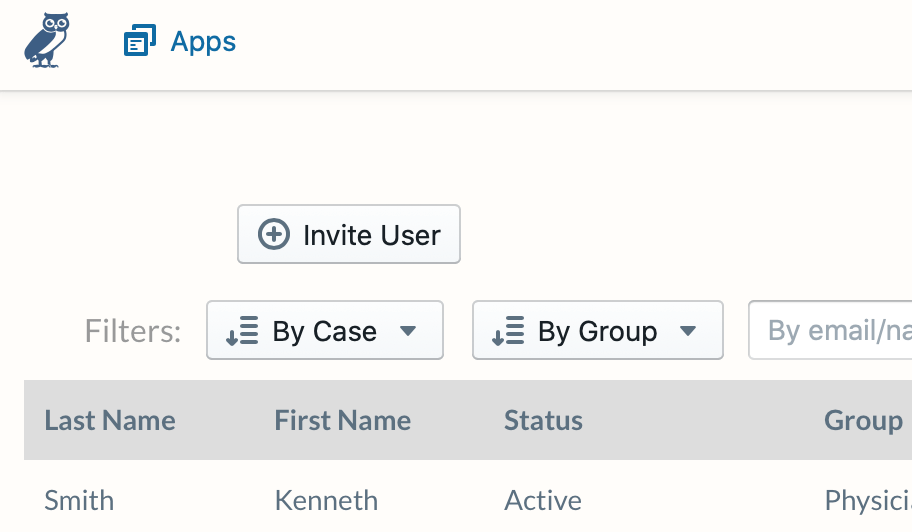
Task: Click the Apps windows icon
Action: [x=140, y=41]
